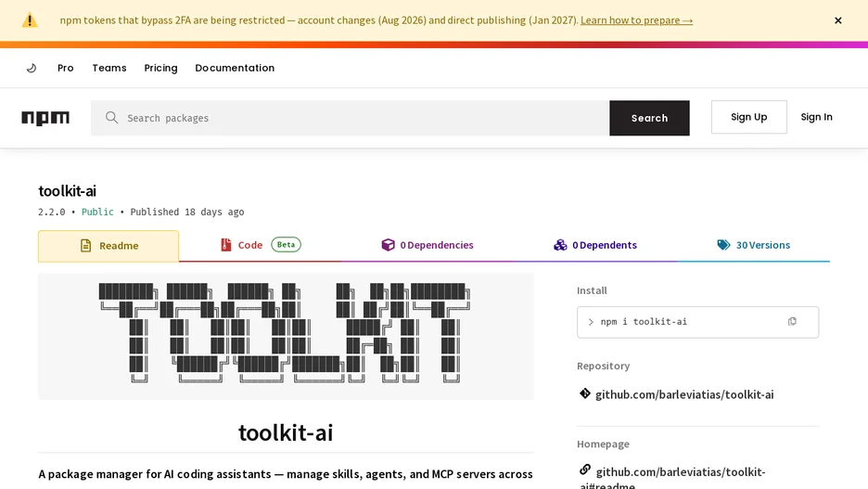Click the 'toolkit-ai' readme heading
The height and width of the screenshot is (489, 868).
(x=286, y=432)
